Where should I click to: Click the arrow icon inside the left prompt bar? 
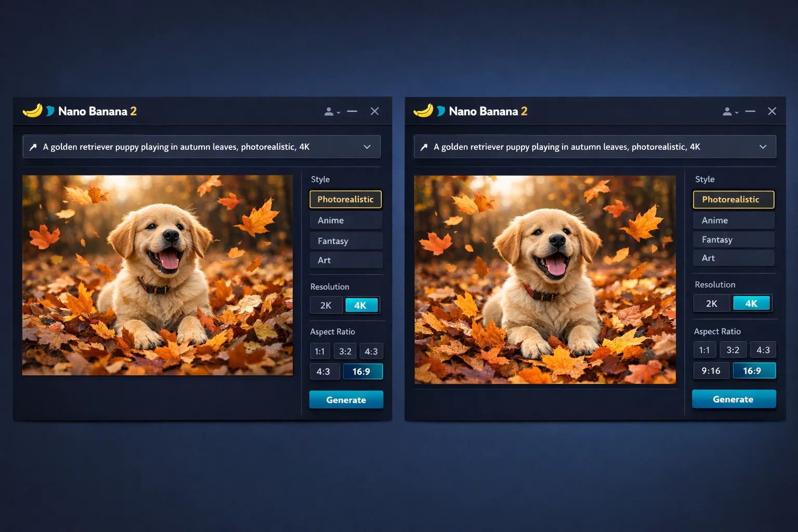[x=33, y=147]
